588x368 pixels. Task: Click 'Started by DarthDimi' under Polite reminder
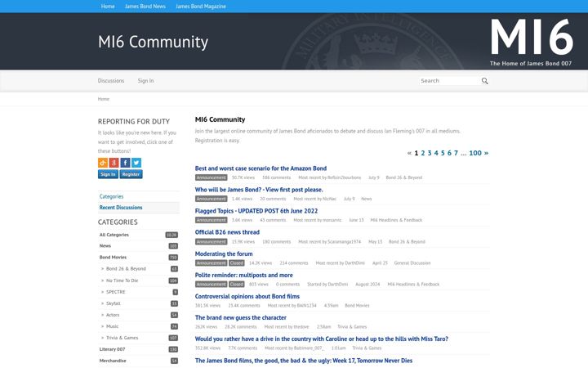327,285
